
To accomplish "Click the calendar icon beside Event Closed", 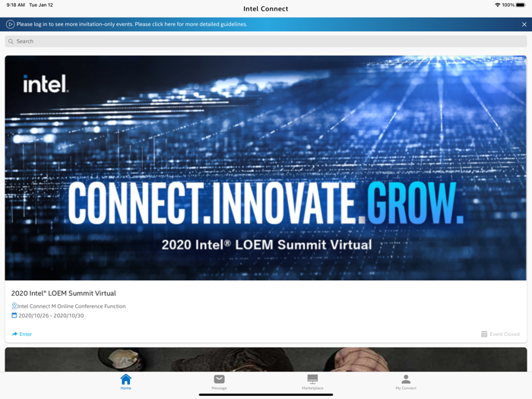I will tap(484, 334).
